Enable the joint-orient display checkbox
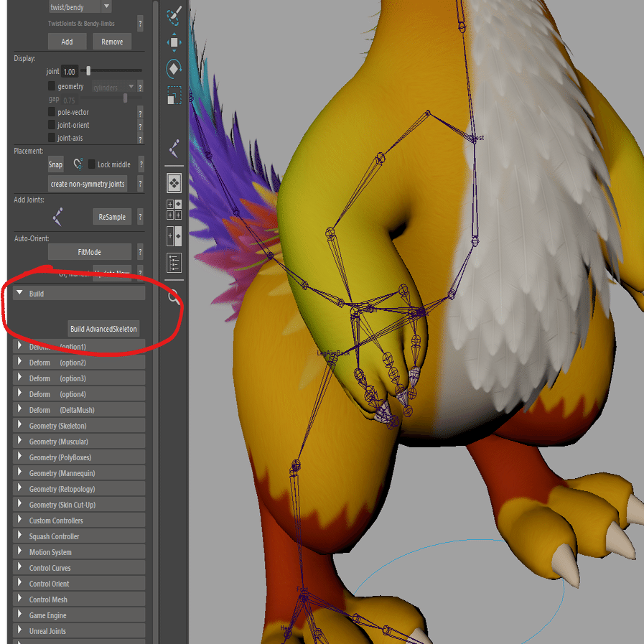The height and width of the screenshot is (644, 644). pos(52,124)
